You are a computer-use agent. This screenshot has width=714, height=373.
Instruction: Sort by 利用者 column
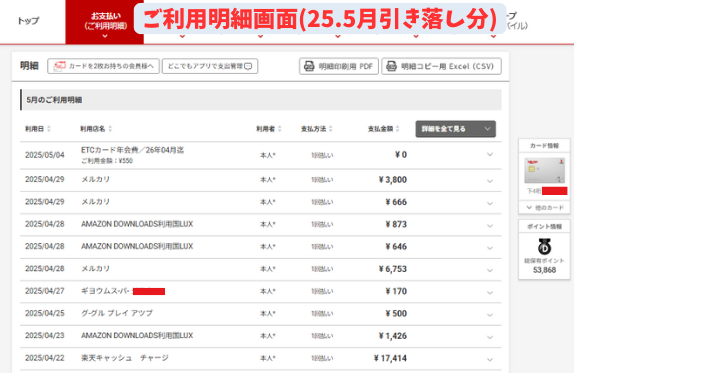point(269,129)
